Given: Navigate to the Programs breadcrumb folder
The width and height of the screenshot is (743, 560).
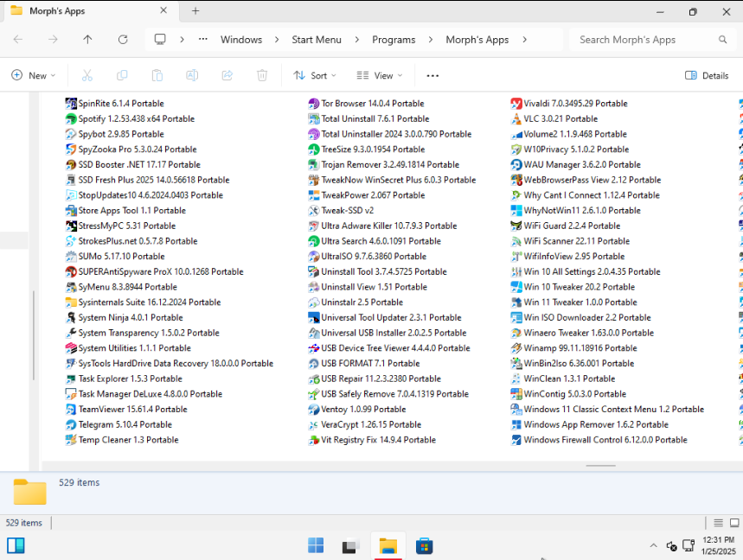Looking at the screenshot, I should pyautogui.click(x=394, y=40).
